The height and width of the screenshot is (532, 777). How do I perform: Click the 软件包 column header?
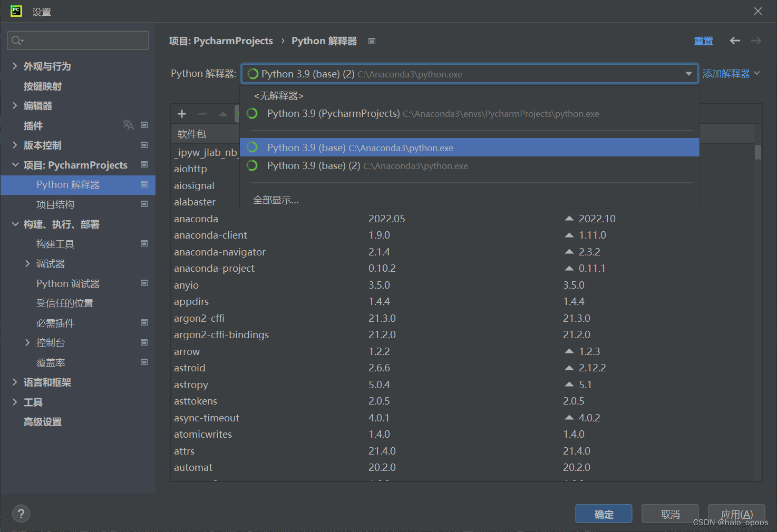coord(192,134)
